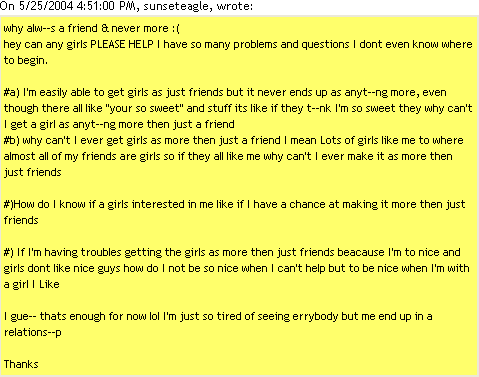
Task: Click the word "interested" in the post
Action: pos(158,204)
